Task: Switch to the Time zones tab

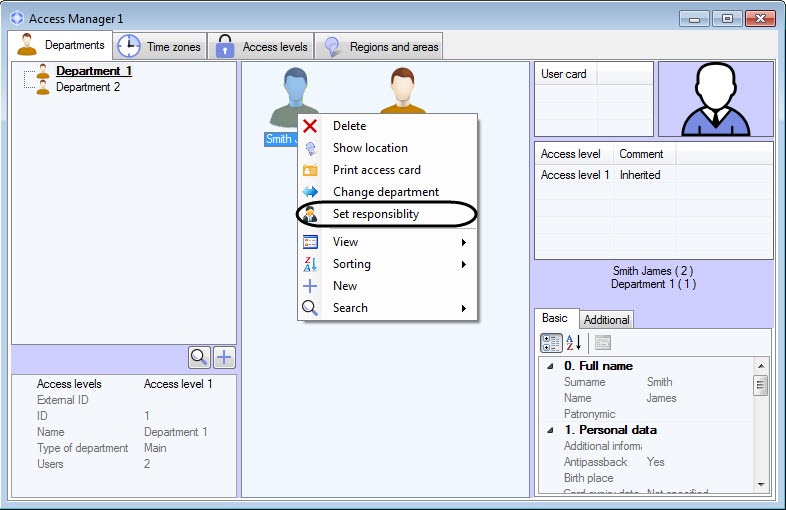Action: [160, 47]
